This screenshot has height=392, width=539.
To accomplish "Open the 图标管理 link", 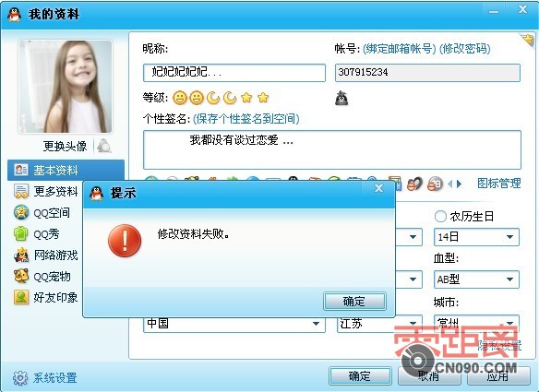I will tap(499, 184).
